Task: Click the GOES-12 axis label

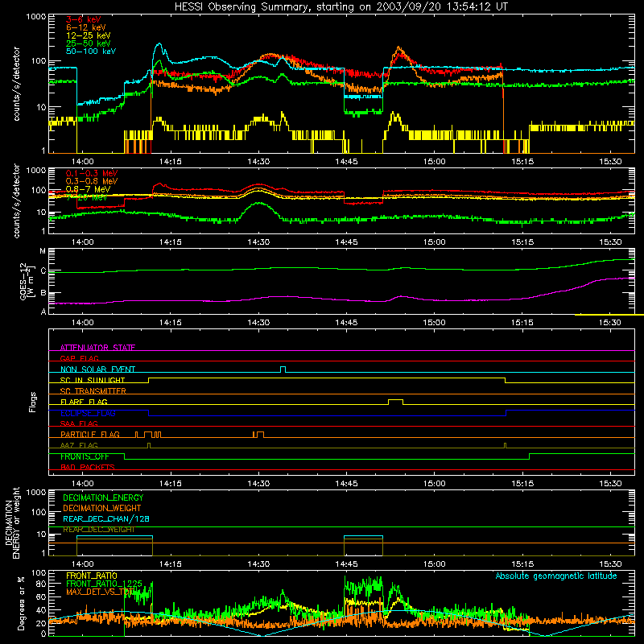Action: point(27,281)
